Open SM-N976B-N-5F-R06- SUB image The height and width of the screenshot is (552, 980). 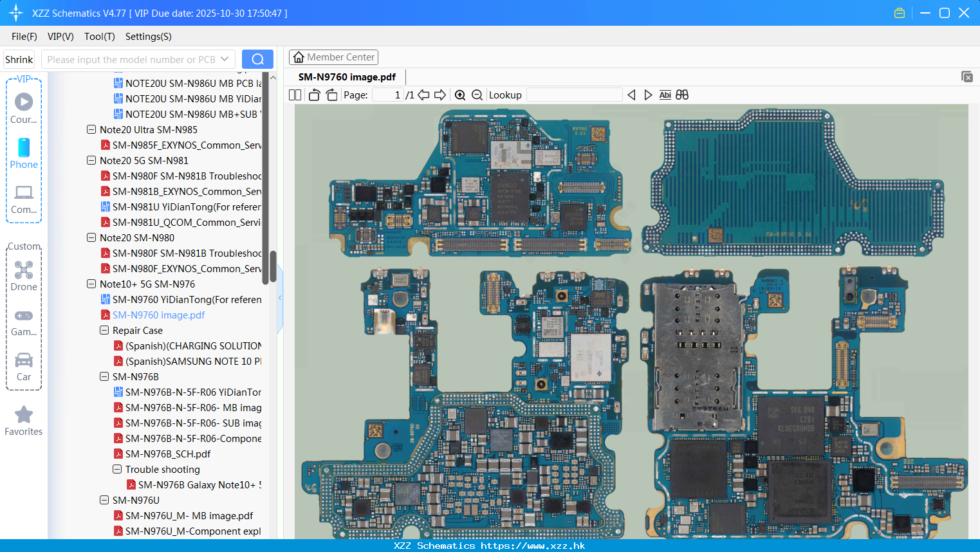(x=187, y=423)
